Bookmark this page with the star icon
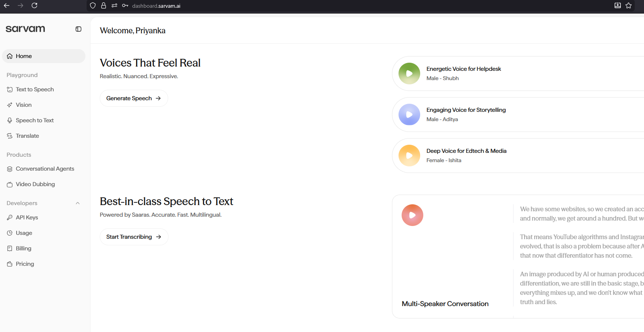644x332 pixels. coord(629,5)
